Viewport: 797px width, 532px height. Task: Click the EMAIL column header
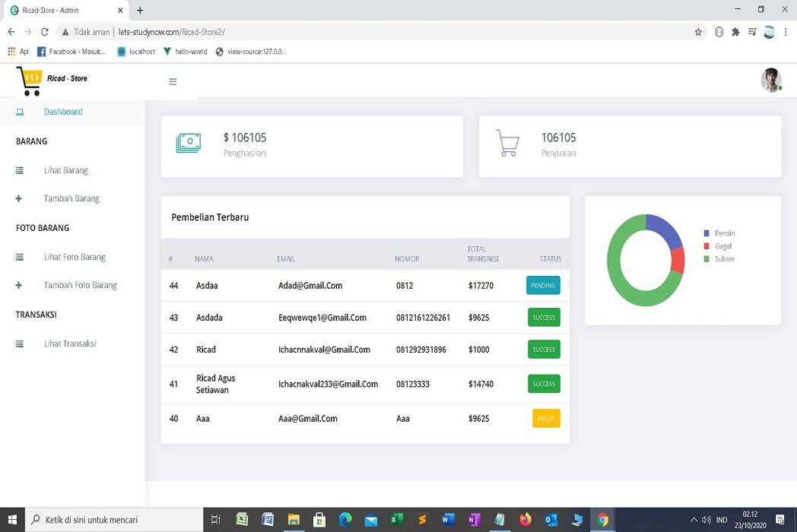286,258
